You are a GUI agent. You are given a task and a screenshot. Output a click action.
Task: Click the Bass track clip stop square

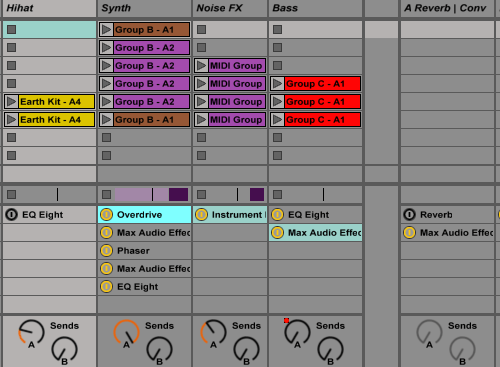coord(277,194)
